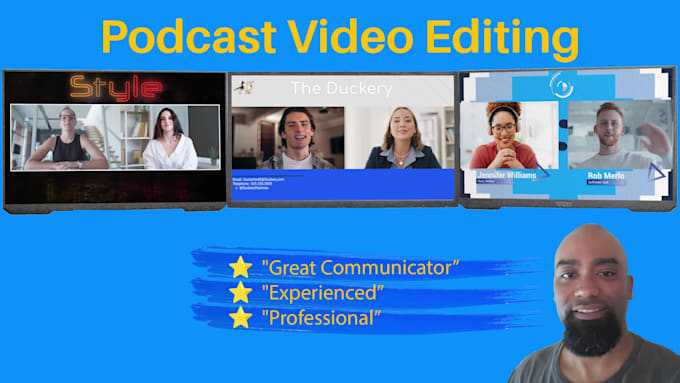Viewport: 680px width, 383px height.
Task: Select the dark-haired man's video in The Duckery
Action: pyautogui.click(x=288, y=138)
